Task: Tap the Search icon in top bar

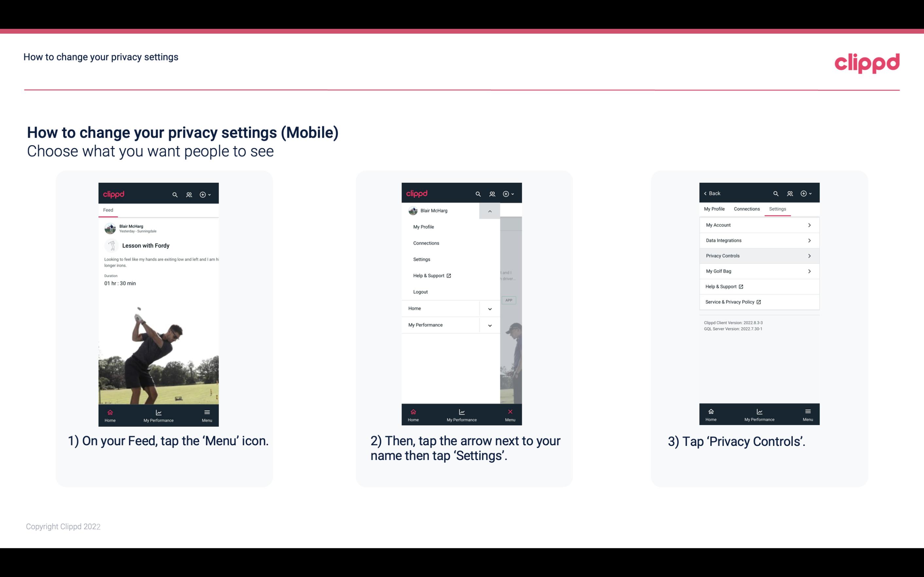Action: click(x=175, y=194)
